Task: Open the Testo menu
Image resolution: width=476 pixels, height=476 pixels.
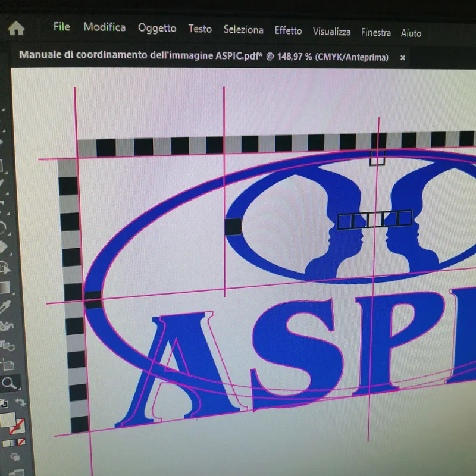Action: (200, 29)
